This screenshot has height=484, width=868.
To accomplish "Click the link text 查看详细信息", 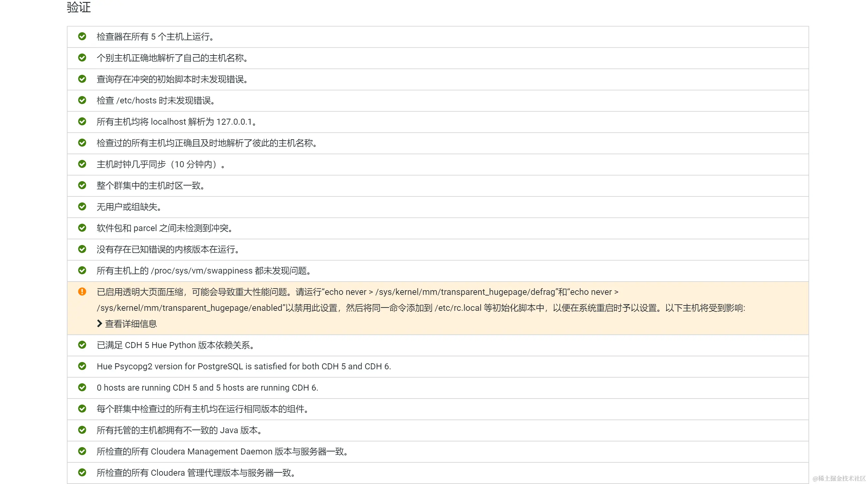I will [x=131, y=324].
